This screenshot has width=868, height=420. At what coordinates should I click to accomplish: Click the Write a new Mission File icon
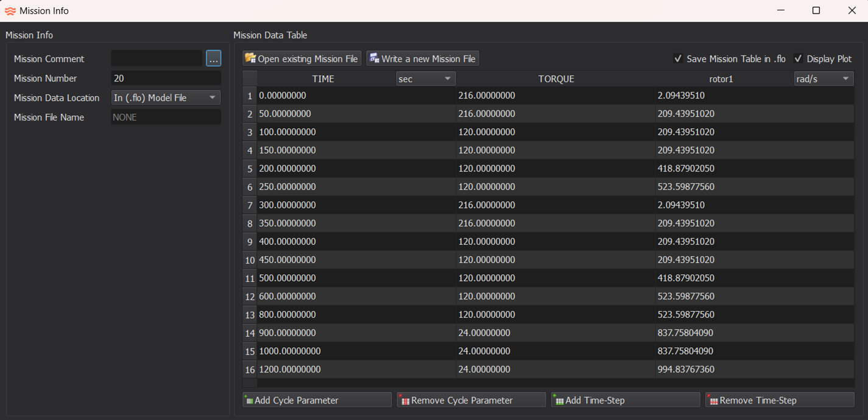tap(374, 58)
